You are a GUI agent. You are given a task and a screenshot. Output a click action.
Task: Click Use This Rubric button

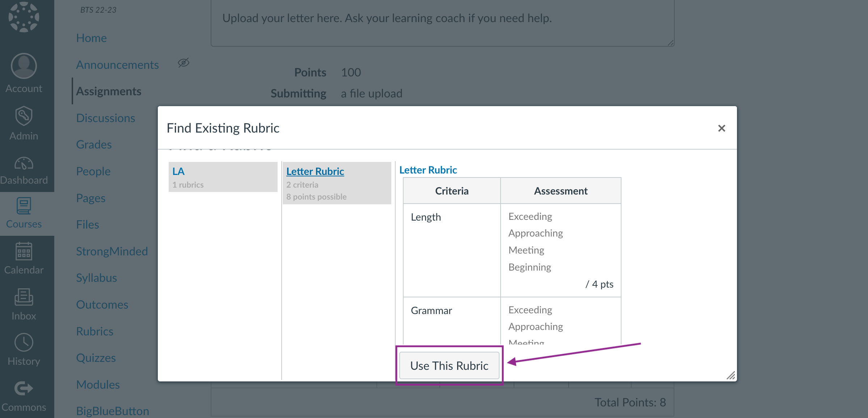(x=448, y=365)
